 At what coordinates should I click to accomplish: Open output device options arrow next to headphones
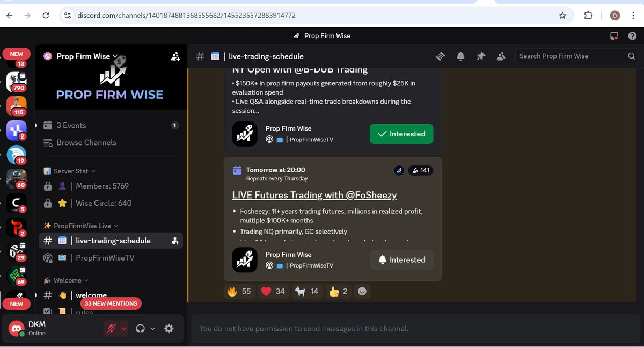tap(152, 328)
